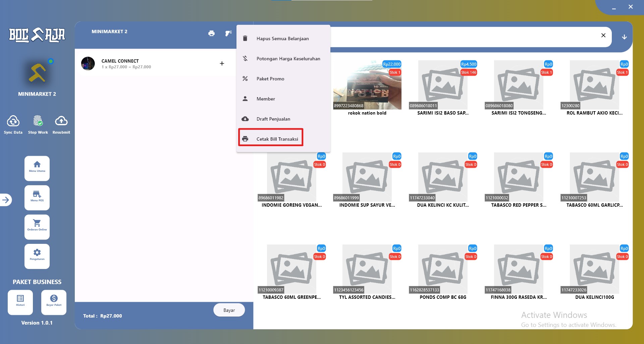Image resolution: width=644 pixels, height=344 pixels.
Task: Click the Stop Work fingerprint icon
Action: (38, 121)
